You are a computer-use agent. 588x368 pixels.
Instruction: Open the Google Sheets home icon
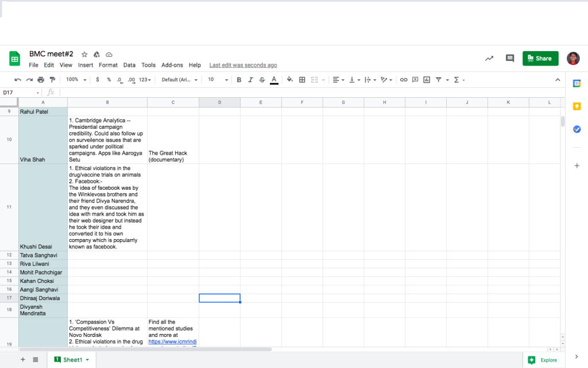click(14, 59)
